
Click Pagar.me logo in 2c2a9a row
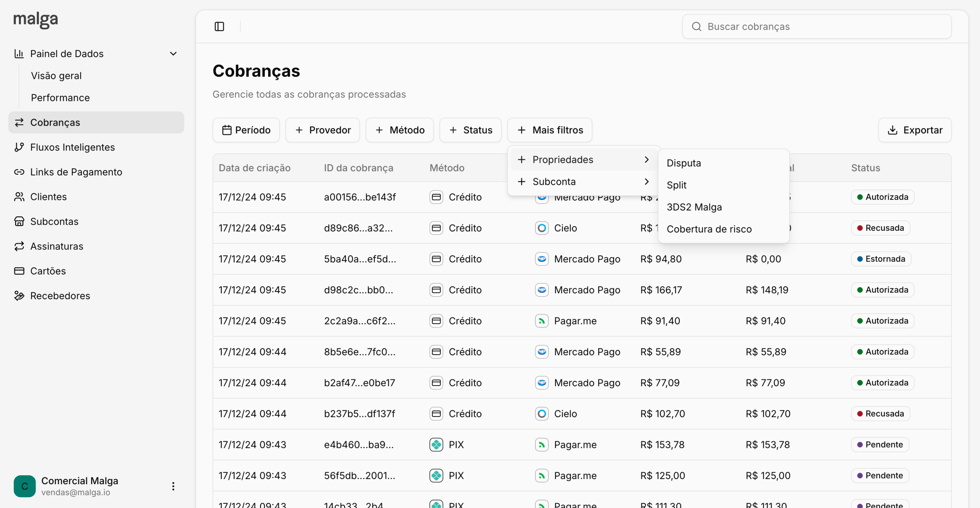point(542,321)
